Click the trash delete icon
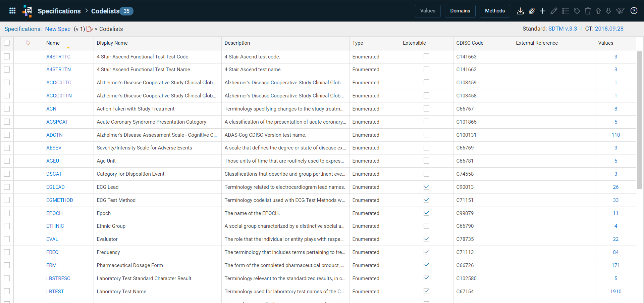 pos(588,11)
